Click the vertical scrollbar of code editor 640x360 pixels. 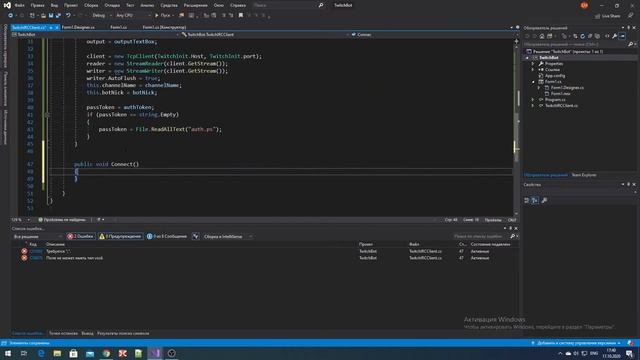tap(516, 127)
